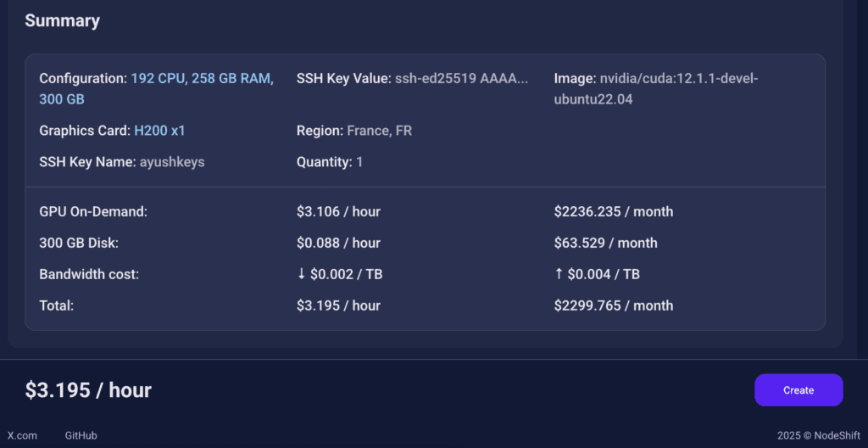This screenshot has width=868, height=448.
Task: Click the Summary section heading
Action: click(x=62, y=21)
